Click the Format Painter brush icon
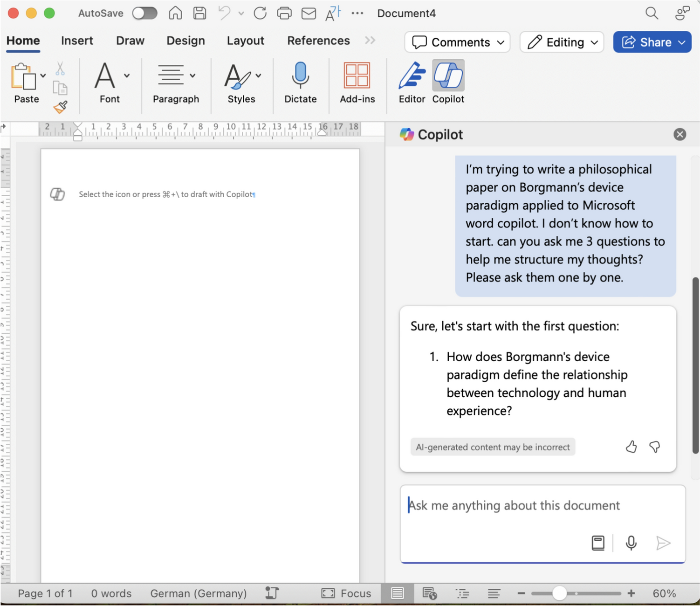This screenshot has height=606, width=700. pyautogui.click(x=60, y=107)
